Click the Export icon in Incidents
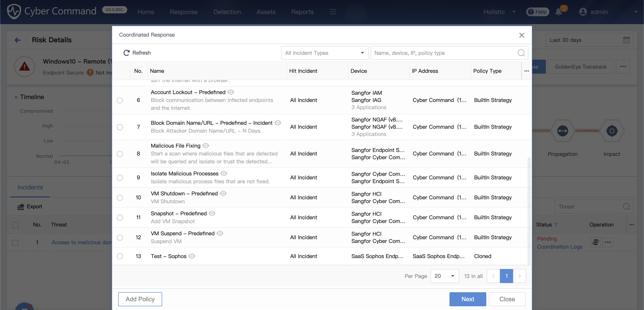644x310 pixels. pos(21,207)
